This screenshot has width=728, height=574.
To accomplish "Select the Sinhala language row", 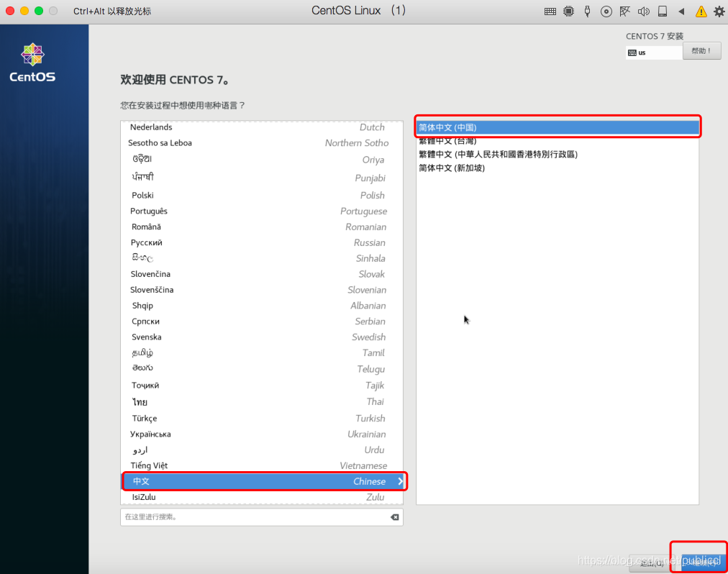I will click(262, 258).
